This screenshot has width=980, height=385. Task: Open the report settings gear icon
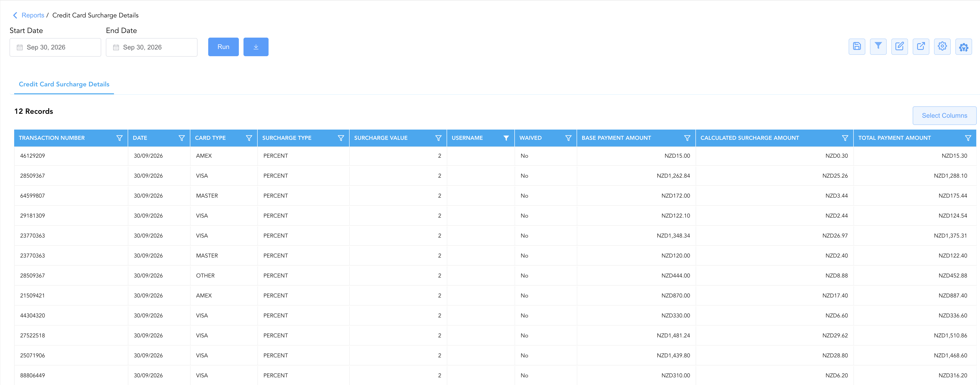(x=942, y=46)
